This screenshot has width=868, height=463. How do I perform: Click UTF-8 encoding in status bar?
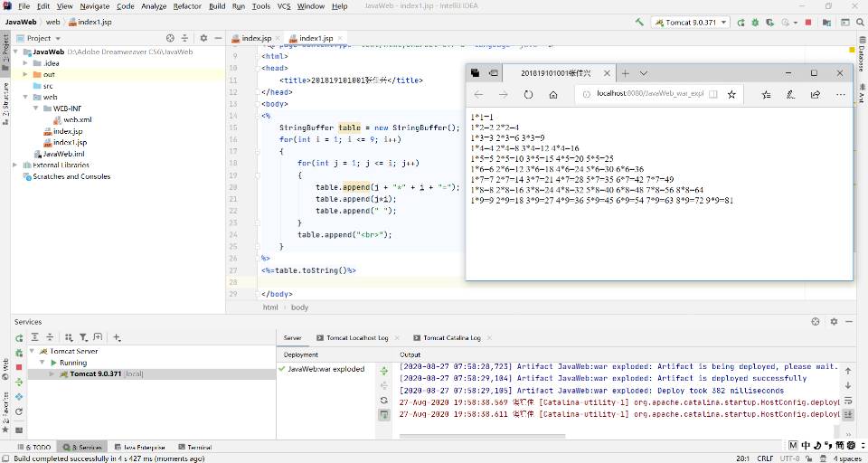click(x=790, y=458)
